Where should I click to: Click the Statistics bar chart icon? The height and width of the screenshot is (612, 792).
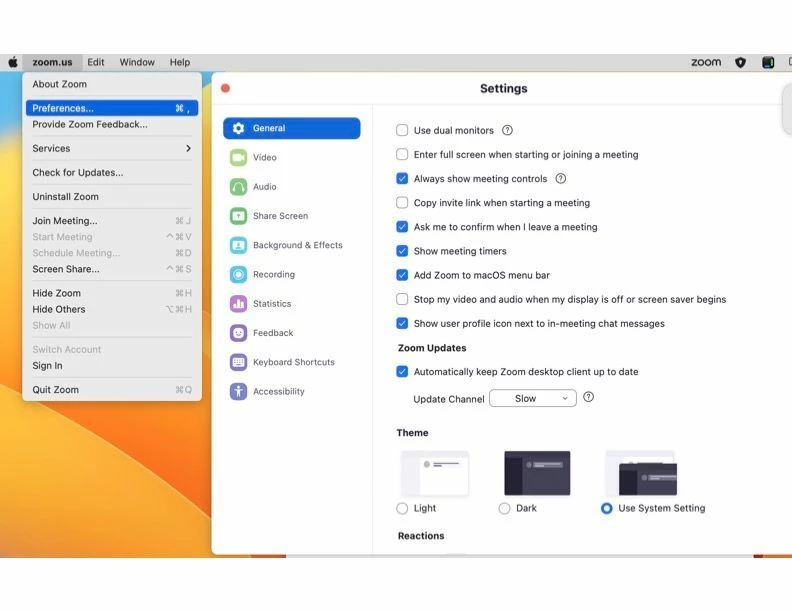[238, 304]
